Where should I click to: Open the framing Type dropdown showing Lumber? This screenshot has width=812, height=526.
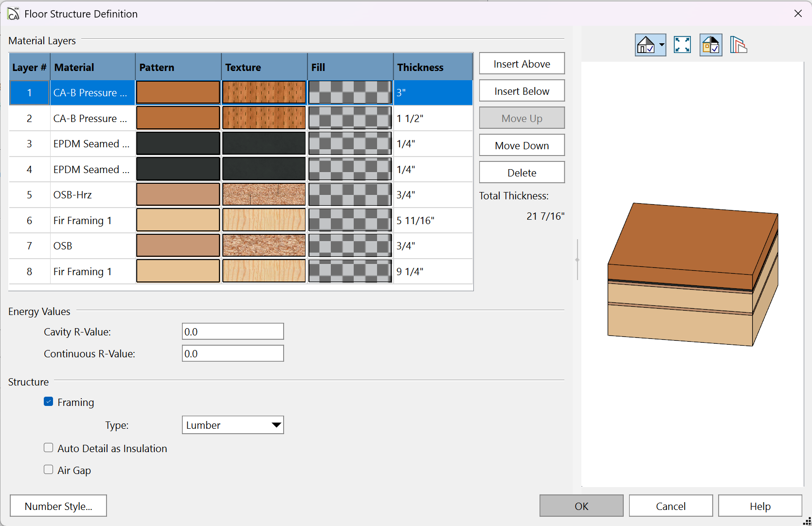233,425
